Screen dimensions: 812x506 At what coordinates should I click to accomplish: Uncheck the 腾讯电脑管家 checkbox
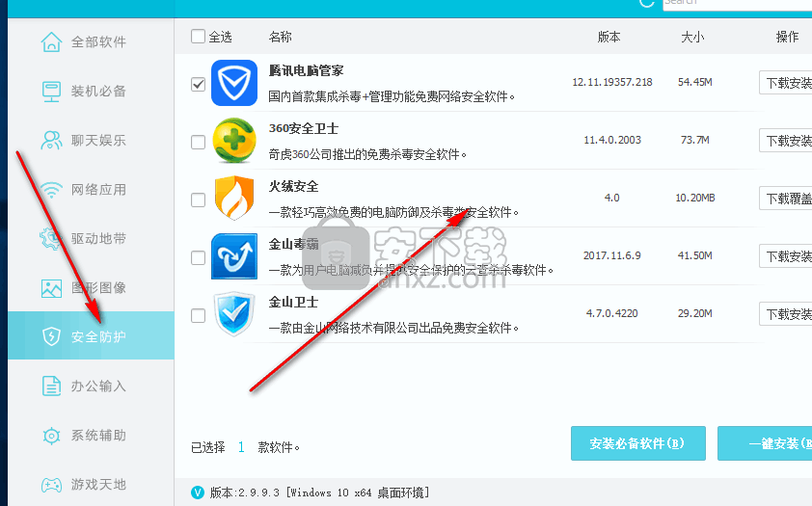(x=198, y=84)
